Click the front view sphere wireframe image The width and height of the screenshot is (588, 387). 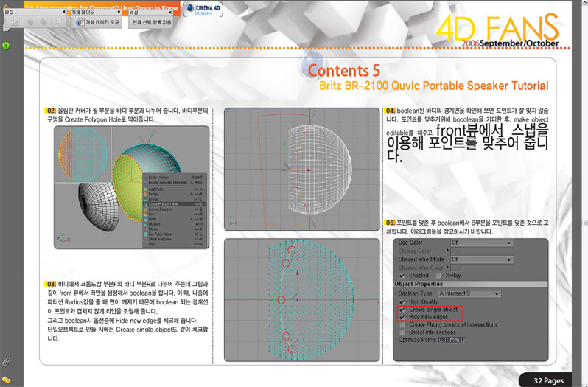(302, 169)
